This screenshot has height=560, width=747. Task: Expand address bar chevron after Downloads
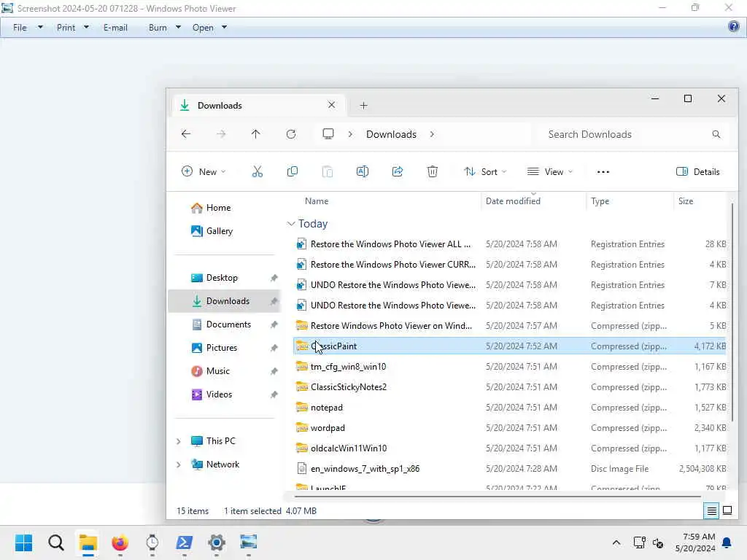click(432, 134)
